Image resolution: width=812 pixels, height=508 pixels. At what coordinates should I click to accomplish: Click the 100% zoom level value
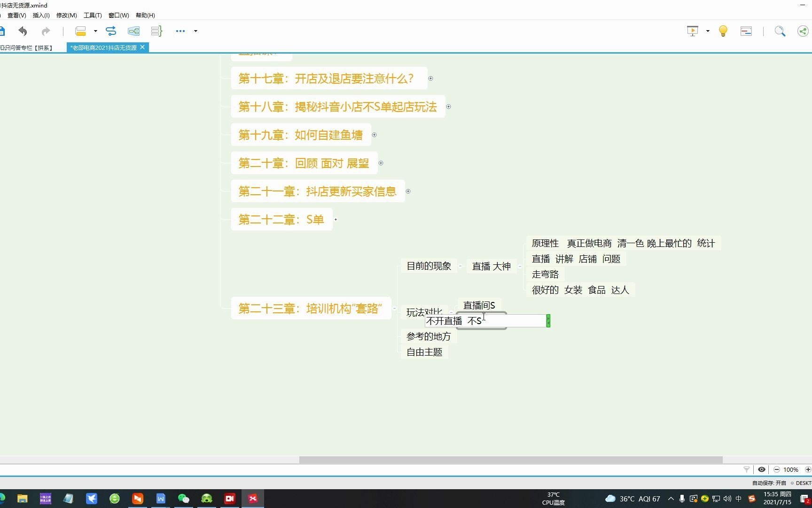coord(791,469)
